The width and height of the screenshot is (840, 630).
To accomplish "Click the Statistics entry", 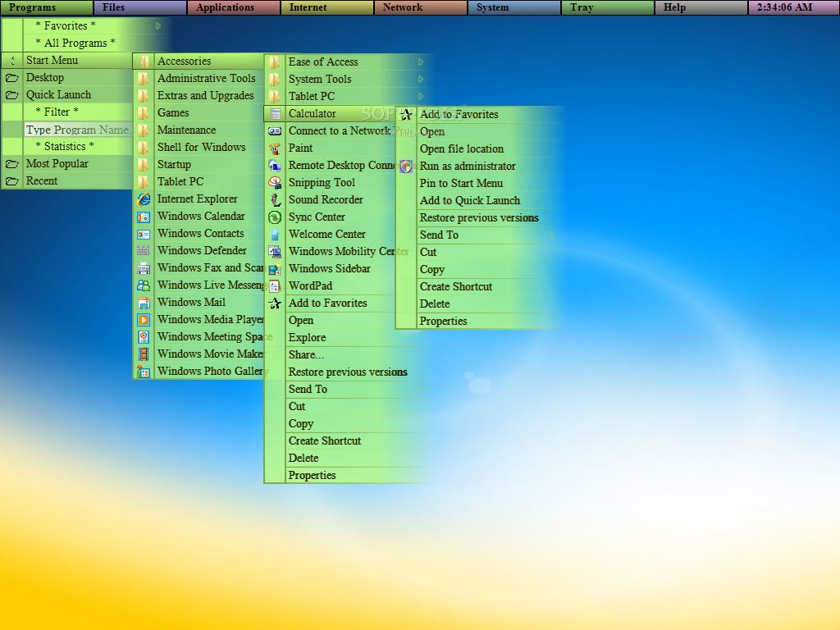I will click(x=65, y=146).
